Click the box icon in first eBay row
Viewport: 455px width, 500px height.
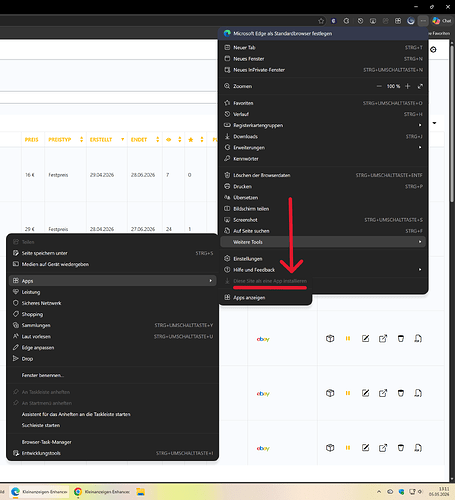click(x=330, y=339)
